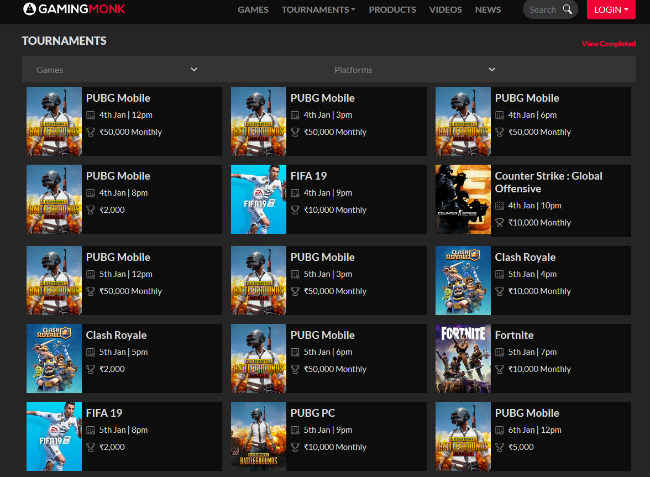Screen dimensions: 650x477
Task: Click the GamingMonk logo
Action: (74, 9)
